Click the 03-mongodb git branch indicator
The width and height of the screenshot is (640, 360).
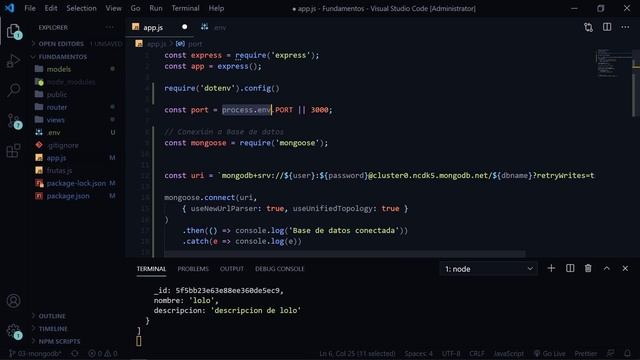(35, 353)
